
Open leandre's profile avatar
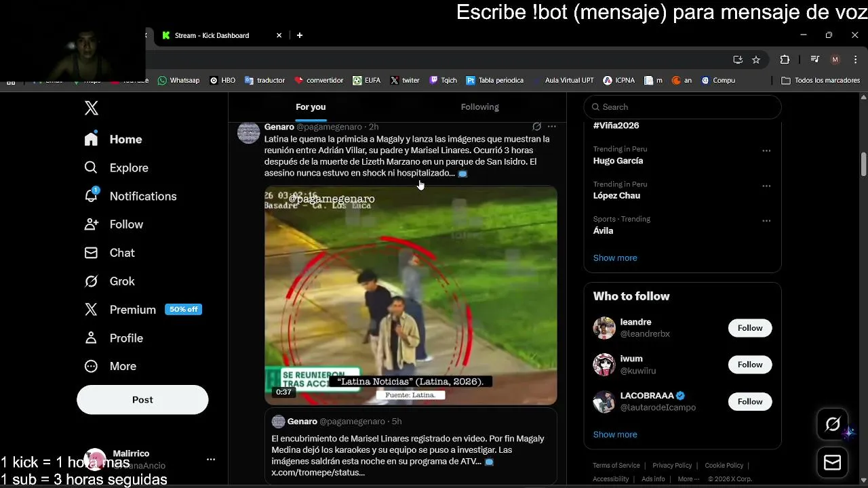(604, 328)
